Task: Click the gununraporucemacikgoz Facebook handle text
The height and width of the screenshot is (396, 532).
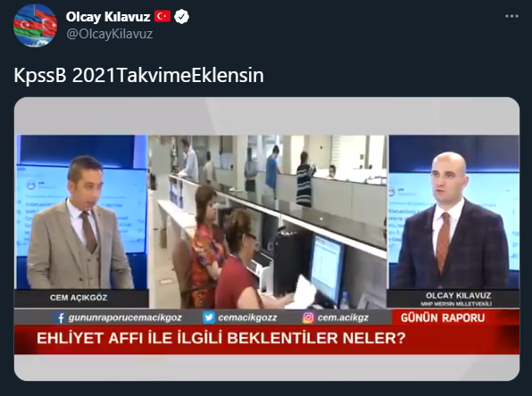Action: [x=125, y=318]
